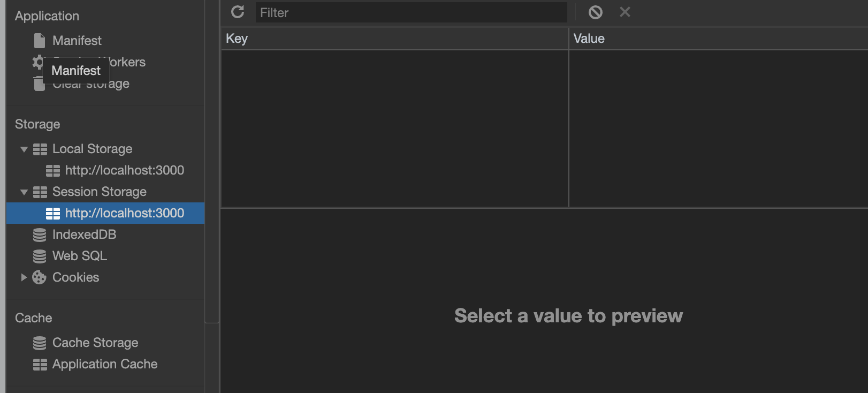Open Cache Storage
The height and width of the screenshot is (393, 868).
(95, 343)
